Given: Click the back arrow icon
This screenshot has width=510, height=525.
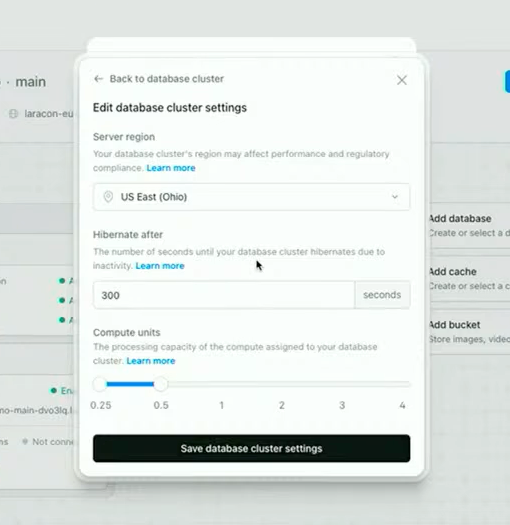Looking at the screenshot, I should point(98,79).
